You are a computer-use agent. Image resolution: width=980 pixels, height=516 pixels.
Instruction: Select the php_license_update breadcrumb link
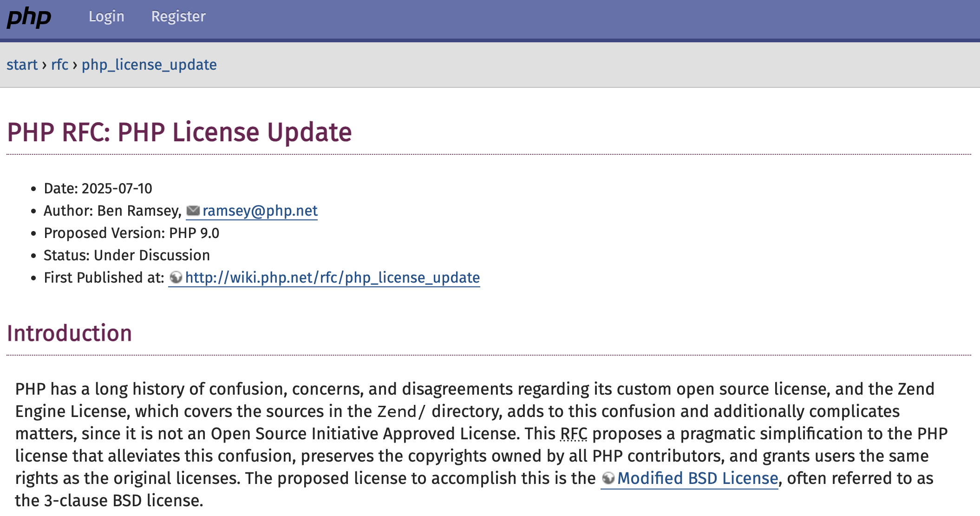point(149,65)
